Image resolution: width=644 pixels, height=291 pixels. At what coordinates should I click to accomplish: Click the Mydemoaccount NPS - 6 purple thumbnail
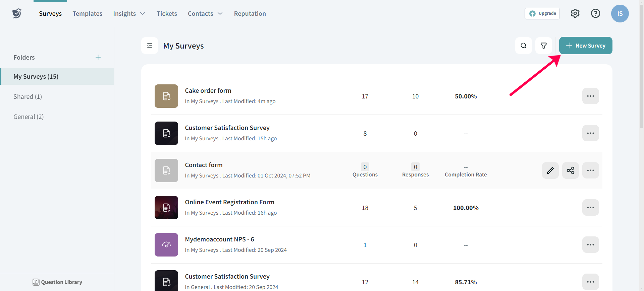tap(166, 245)
